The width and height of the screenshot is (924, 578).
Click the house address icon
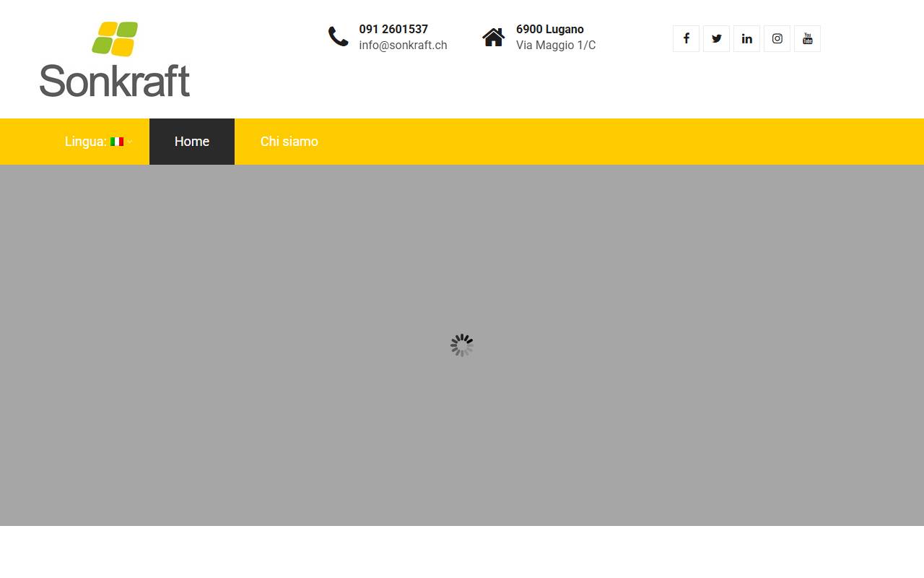[x=494, y=37]
